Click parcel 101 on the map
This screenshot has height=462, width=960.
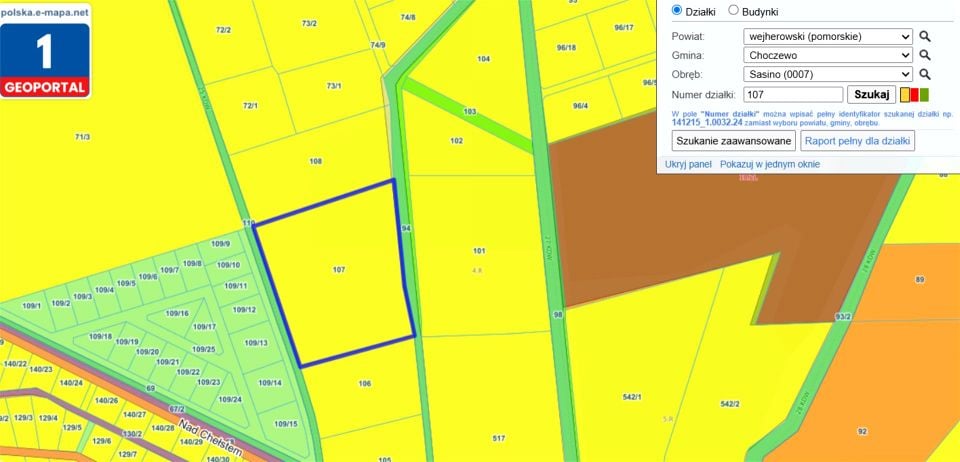479,251
